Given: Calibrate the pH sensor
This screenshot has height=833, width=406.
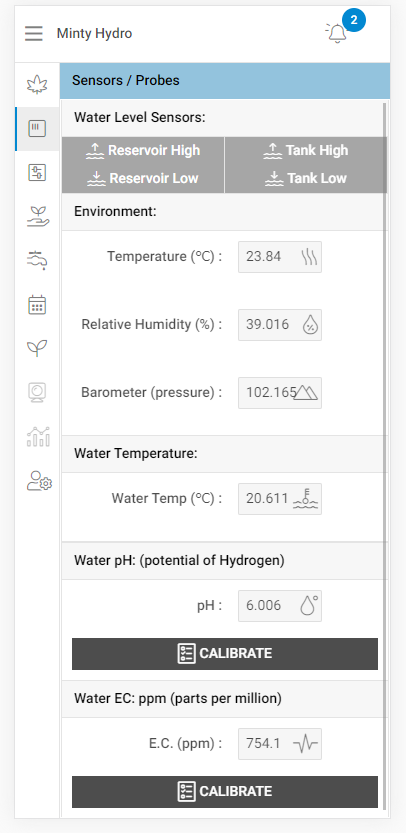Looking at the screenshot, I should [225, 653].
